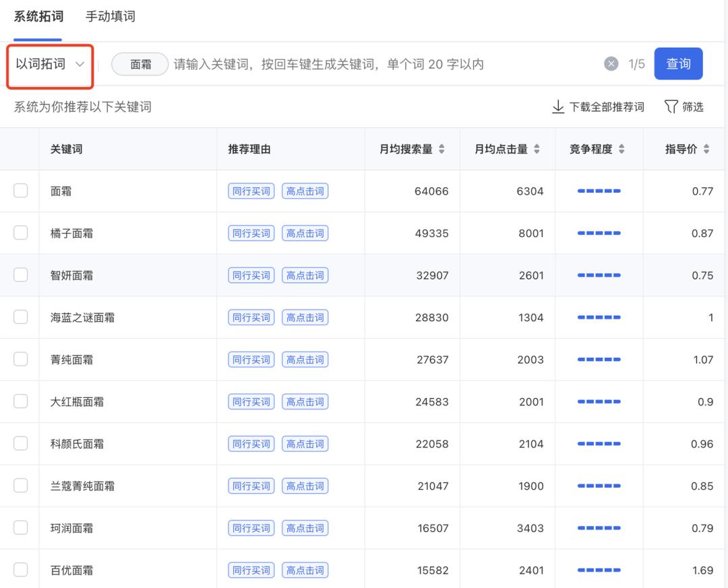This screenshot has width=728, height=588.
Task: Select all keywords via header checkbox
Action: coord(20,149)
